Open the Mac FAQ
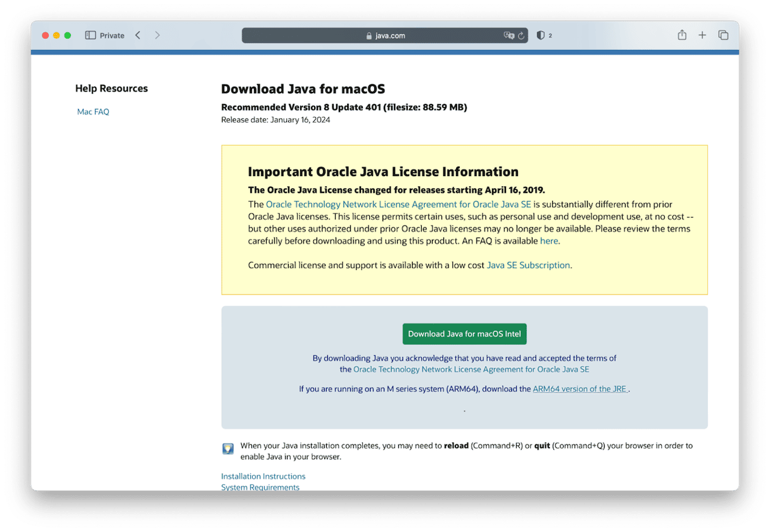This screenshot has width=770, height=532. pyautogui.click(x=92, y=111)
